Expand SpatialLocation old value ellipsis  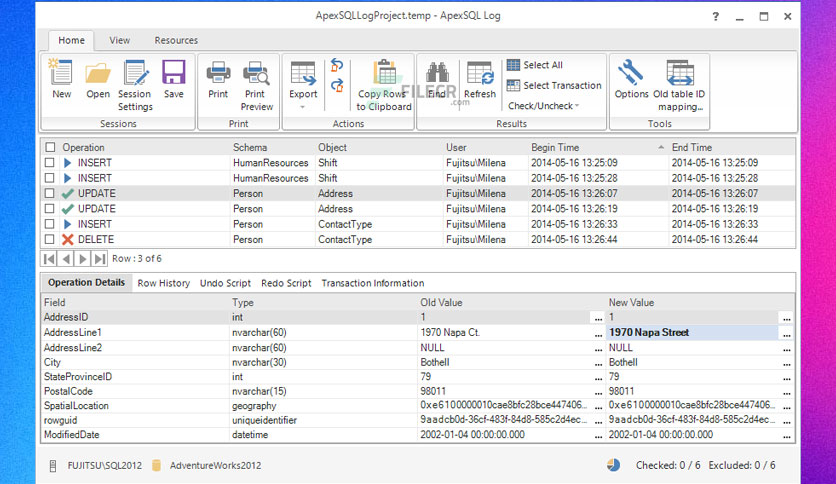point(598,406)
